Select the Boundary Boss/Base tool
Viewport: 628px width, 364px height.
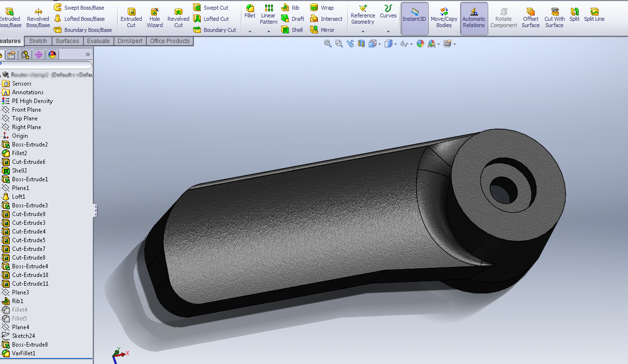coord(83,30)
